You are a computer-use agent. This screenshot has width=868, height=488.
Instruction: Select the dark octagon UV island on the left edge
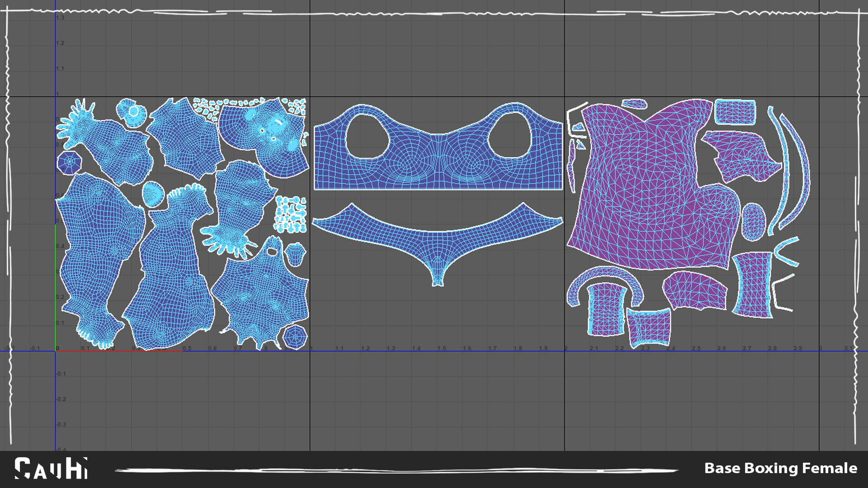coord(70,163)
